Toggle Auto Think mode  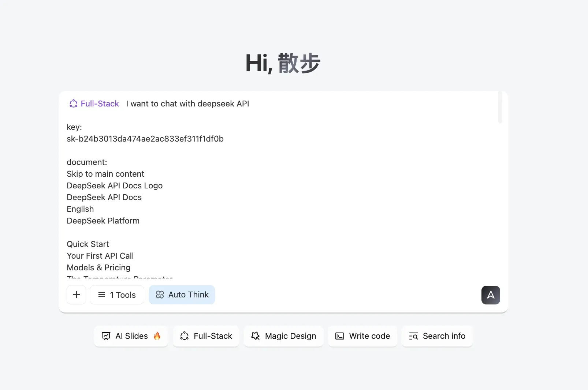click(182, 295)
